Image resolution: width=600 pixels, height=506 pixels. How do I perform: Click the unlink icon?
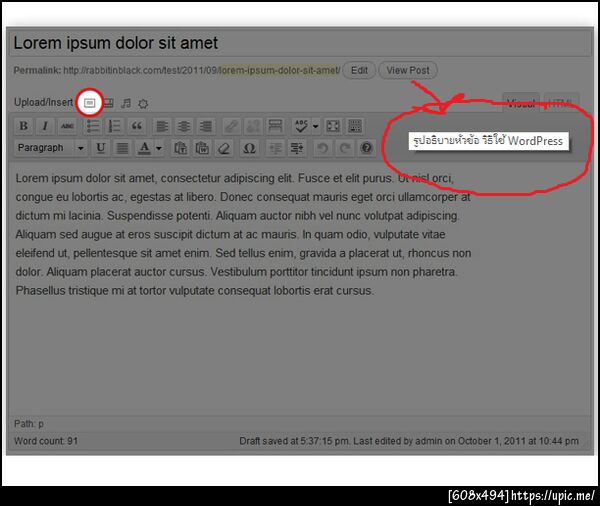(253, 126)
